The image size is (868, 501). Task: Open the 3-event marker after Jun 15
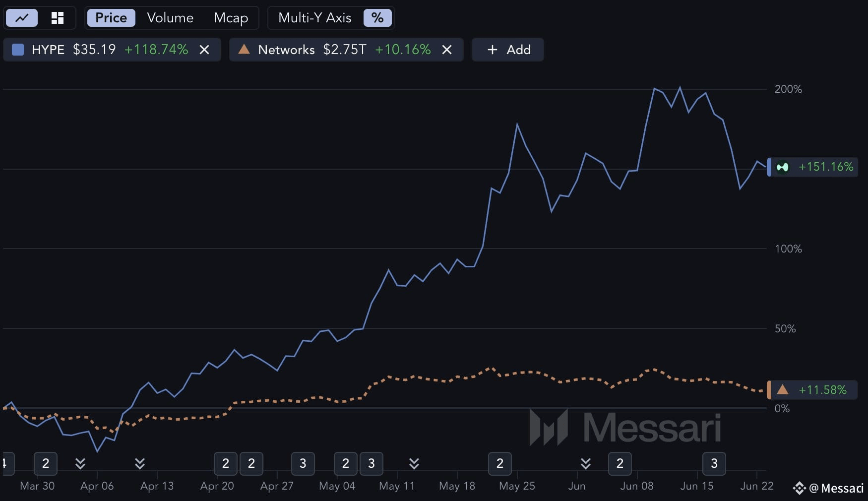click(714, 463)
